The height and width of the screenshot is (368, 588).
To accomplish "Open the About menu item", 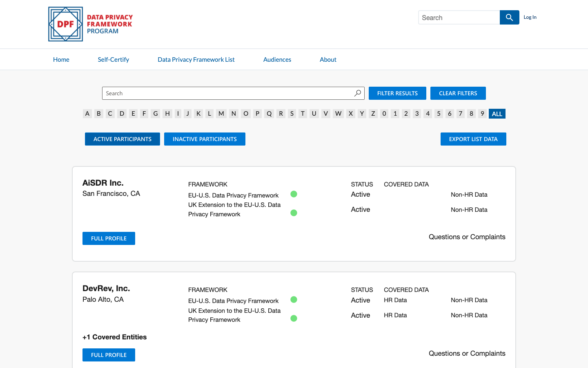I will click(x=328, y=59).
